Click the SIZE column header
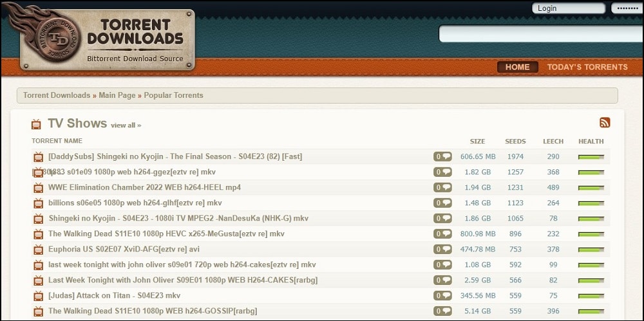The image size is (644, 321). pyautogui.click(x=478, y=142)
